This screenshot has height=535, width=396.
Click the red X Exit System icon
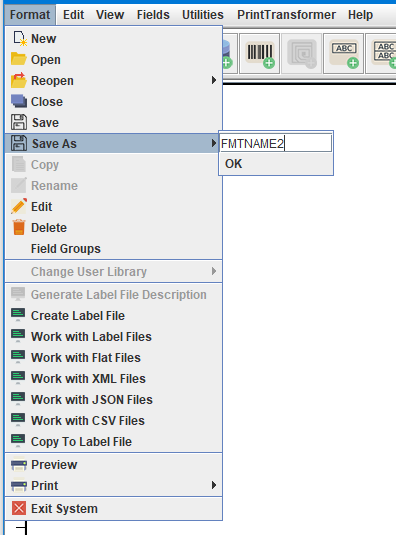click(x=19, y=508)
